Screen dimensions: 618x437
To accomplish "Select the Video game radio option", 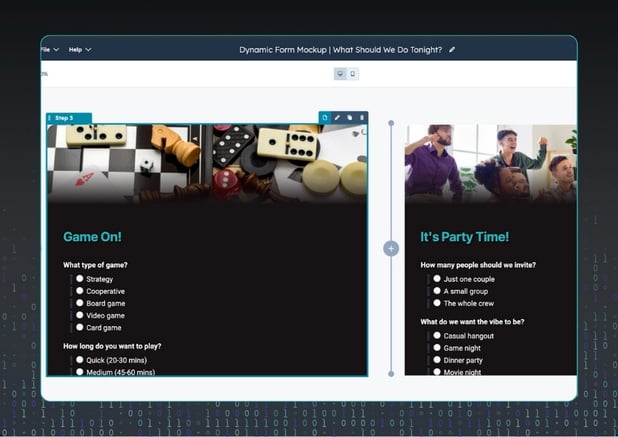I will coord(80,315).
